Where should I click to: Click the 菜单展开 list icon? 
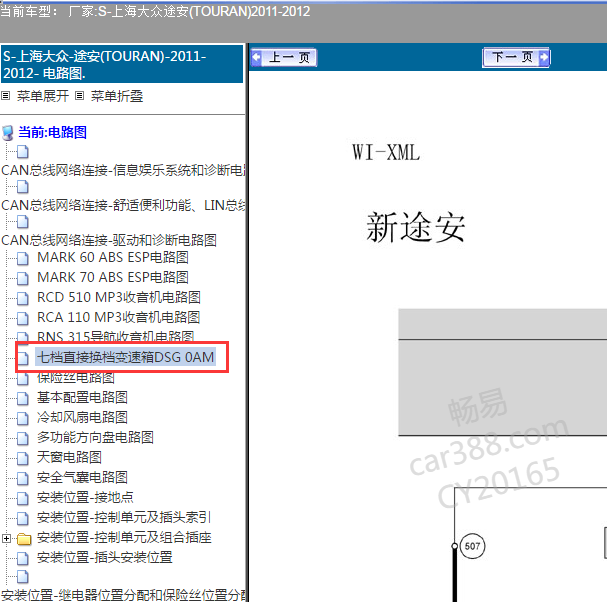point(5,96)
